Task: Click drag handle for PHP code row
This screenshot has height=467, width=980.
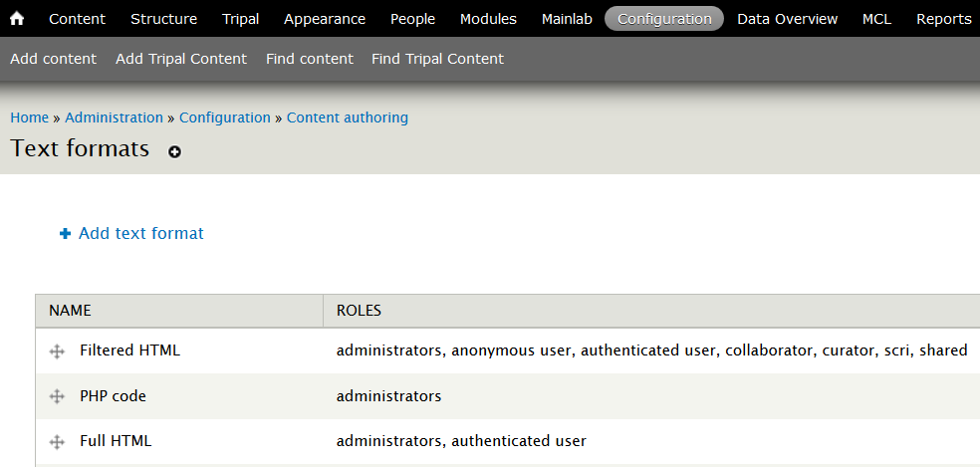Action: click(x=58, y=396)
